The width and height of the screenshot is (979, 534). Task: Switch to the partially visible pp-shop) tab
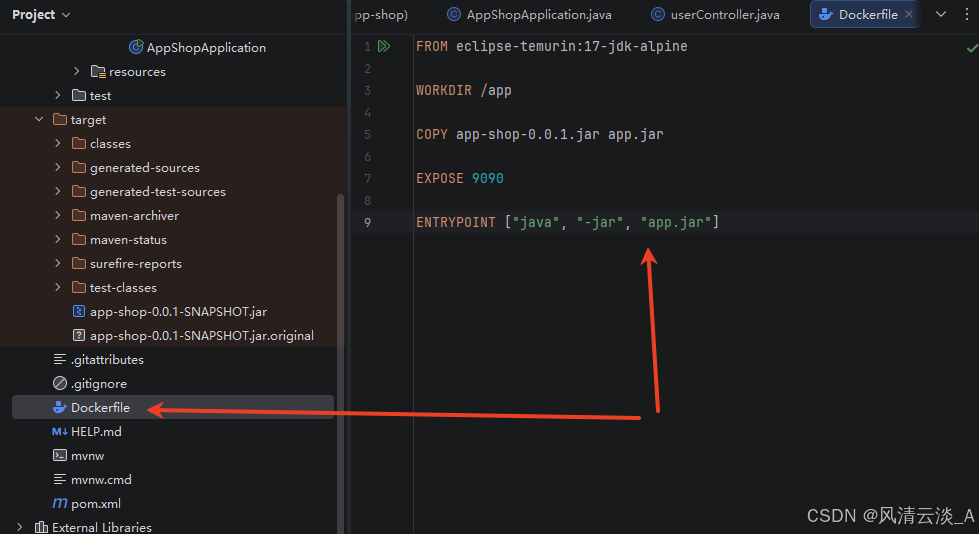(x=381, y=14)
